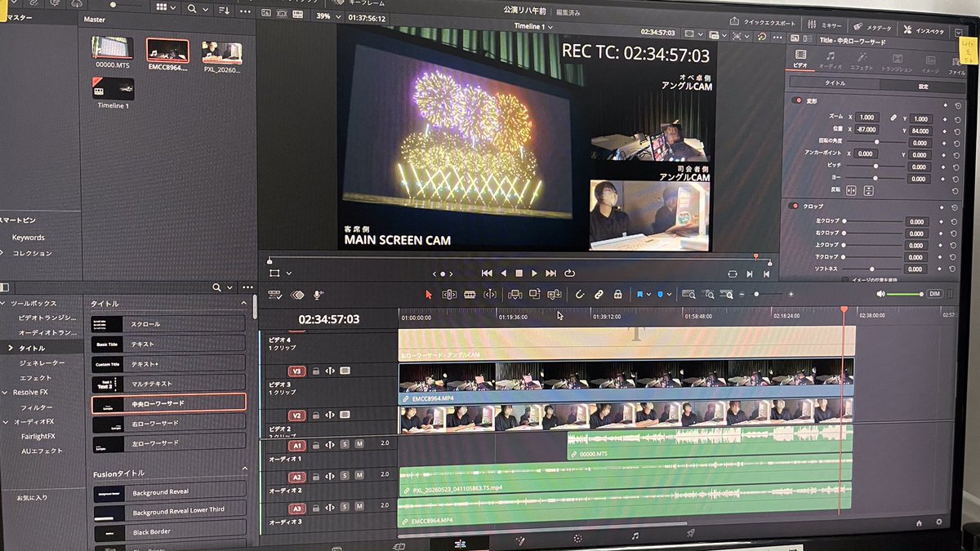Collapse the オーディオFX tree node
Viewport: 980px width, 551px height.
(x=6, y=422)
